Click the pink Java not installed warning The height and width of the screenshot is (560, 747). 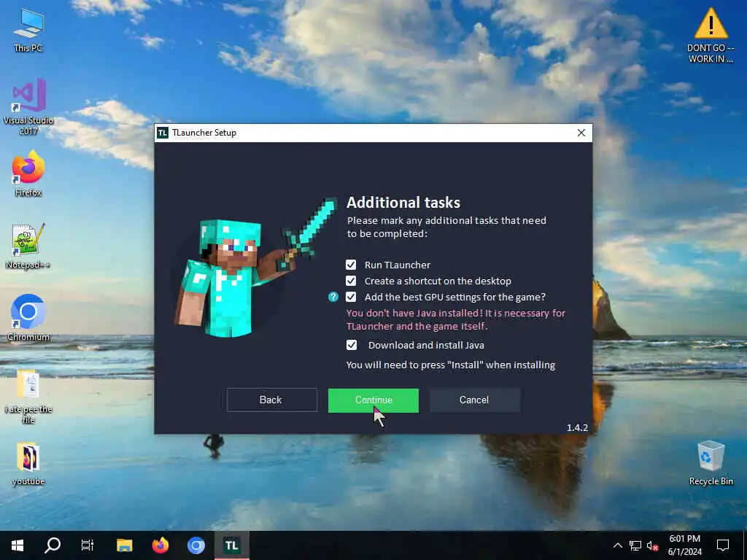tap(455, 319)
